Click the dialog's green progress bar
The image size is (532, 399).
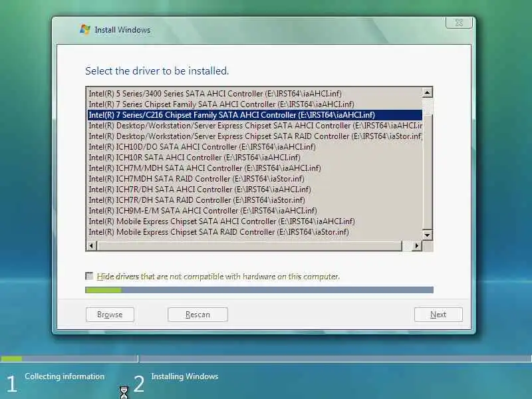click(x=259, y=290)
